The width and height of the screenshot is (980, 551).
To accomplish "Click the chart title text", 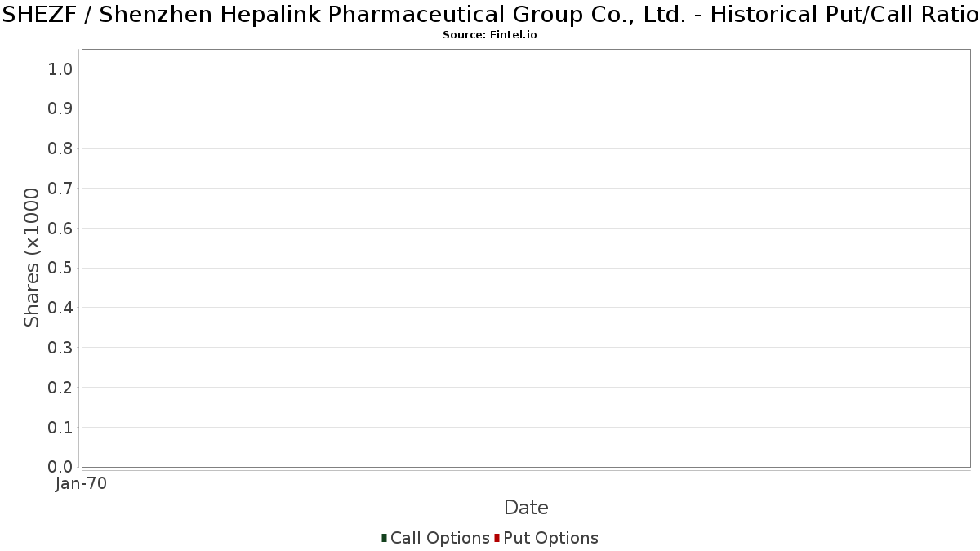I will pyautogui.click(x=490, y=15).
